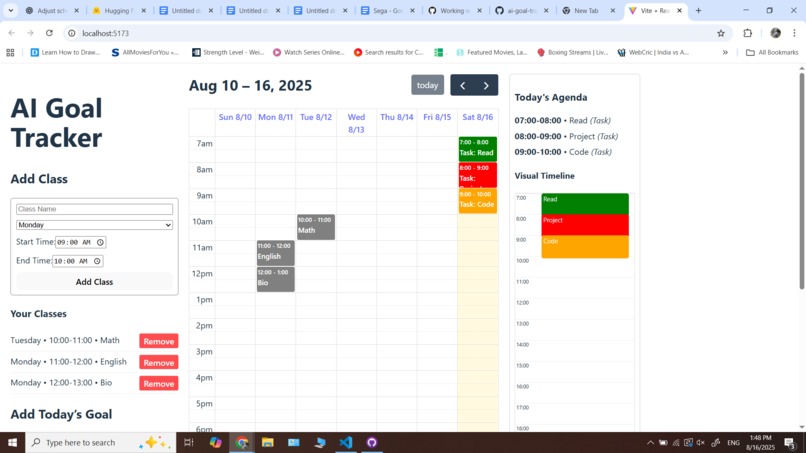
Task: Open WebCric India bookmark
Action: (x=653, y=52)
